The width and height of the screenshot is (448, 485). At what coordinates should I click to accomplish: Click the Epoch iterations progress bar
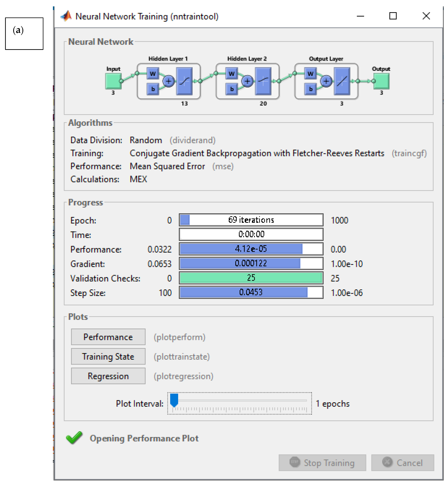(251, 220)
